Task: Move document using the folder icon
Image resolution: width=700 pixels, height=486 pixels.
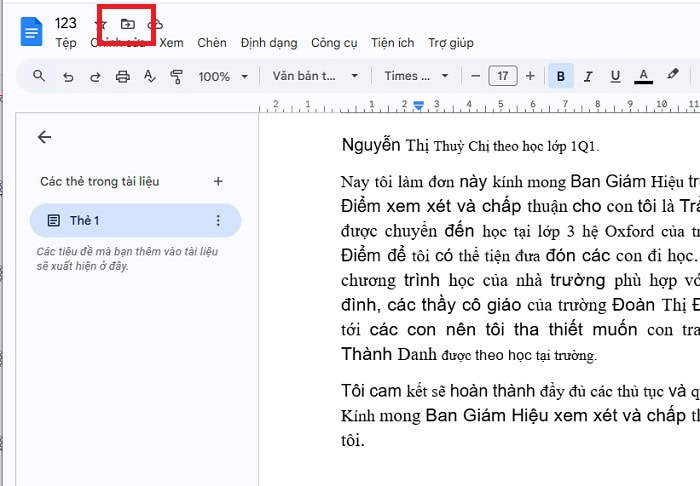Action: (x=127, y=23)
